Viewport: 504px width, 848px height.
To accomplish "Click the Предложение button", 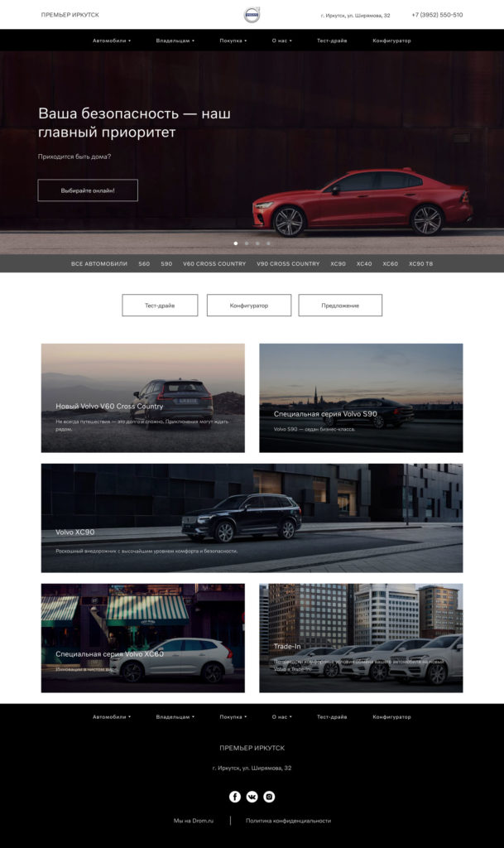I will click(340, 306).
